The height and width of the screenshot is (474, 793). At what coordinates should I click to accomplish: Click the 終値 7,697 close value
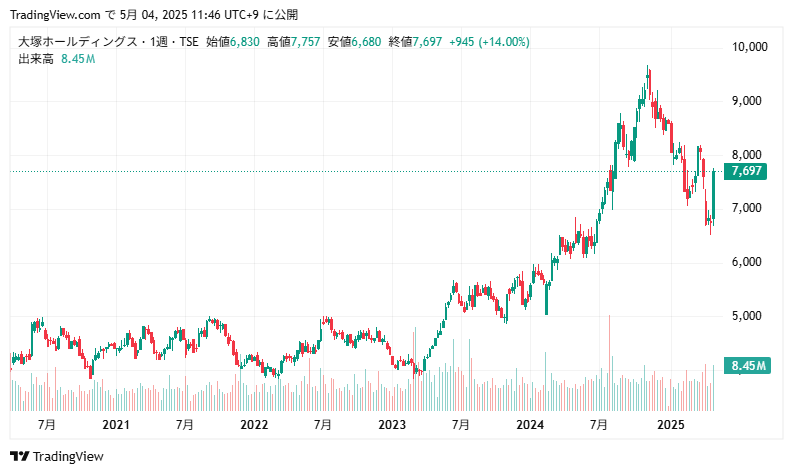tap(415, 41)
